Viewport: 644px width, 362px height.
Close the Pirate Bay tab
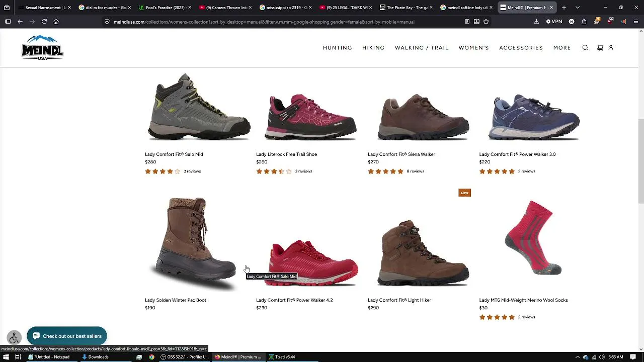(x=431, y=8)
